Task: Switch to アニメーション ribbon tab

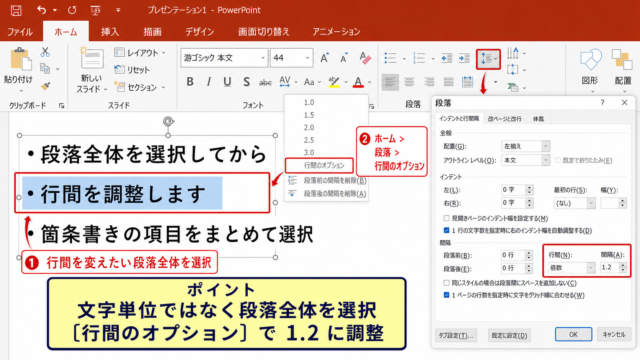Action: (x=336, y=31)
